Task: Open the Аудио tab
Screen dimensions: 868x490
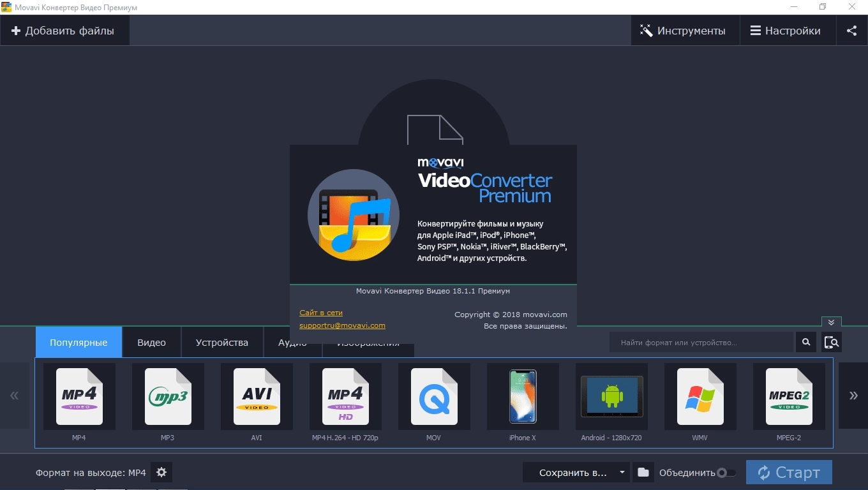Action: tap(292, 343)
